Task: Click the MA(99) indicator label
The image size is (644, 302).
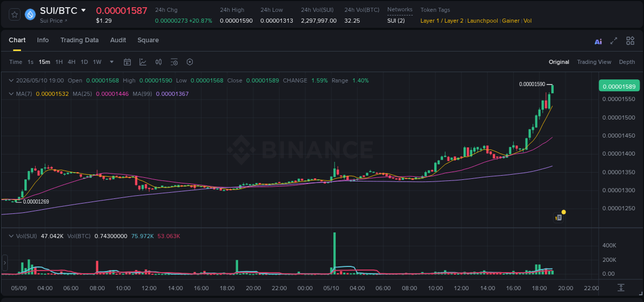Action: [142, 94]
